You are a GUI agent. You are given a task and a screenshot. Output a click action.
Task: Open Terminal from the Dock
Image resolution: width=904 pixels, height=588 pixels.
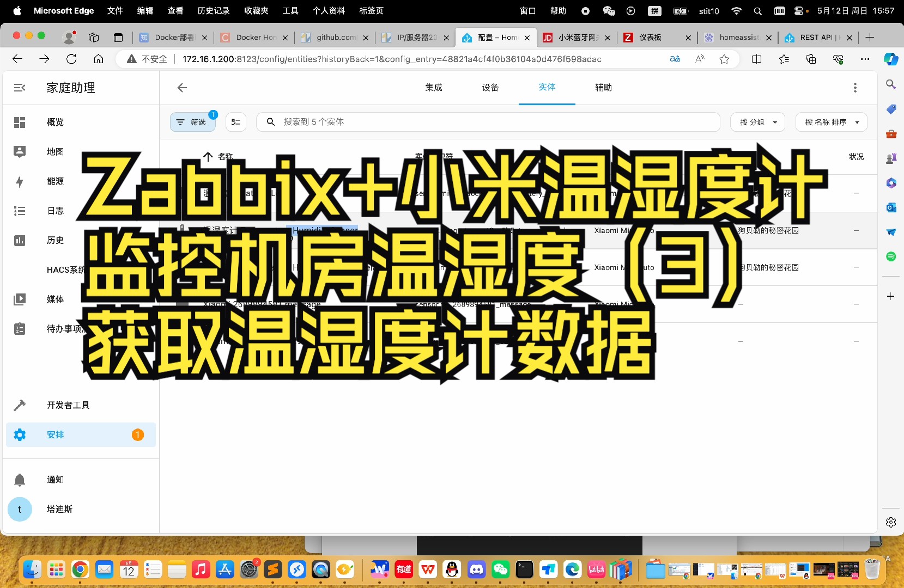pos(524,569)
